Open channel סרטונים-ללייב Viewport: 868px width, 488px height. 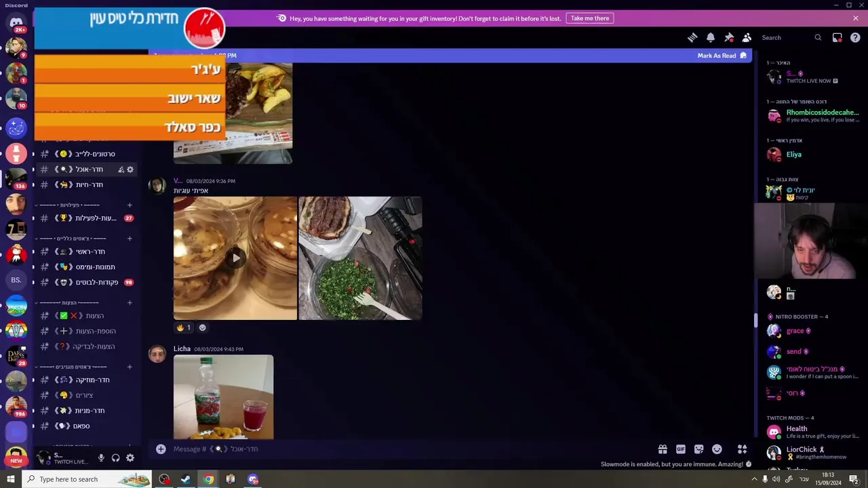(86, 154)
